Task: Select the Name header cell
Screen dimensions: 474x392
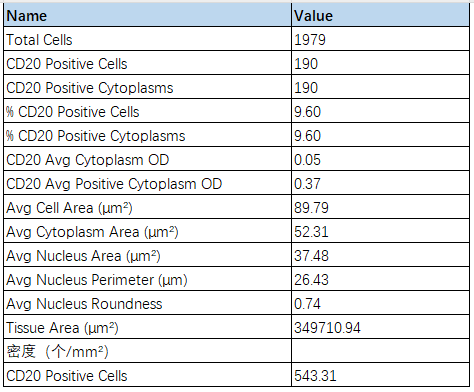Action: coord(148,15)
